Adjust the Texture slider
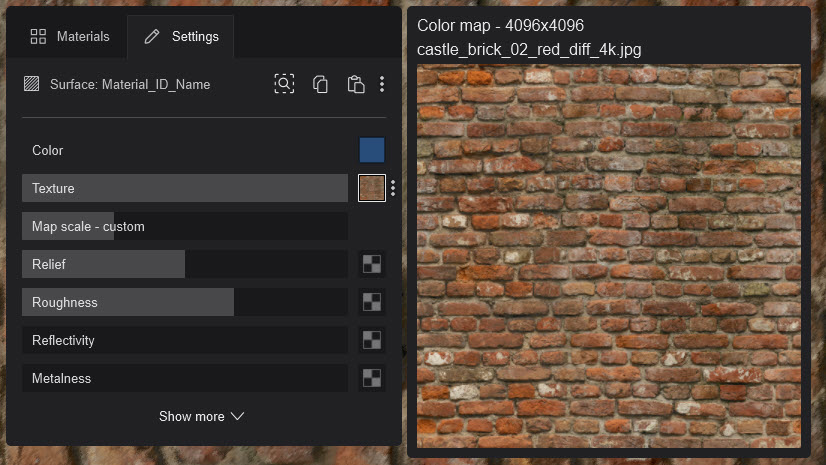Image resolution: width=826 pixels, height=465 pixels. (x=185, y=188)
